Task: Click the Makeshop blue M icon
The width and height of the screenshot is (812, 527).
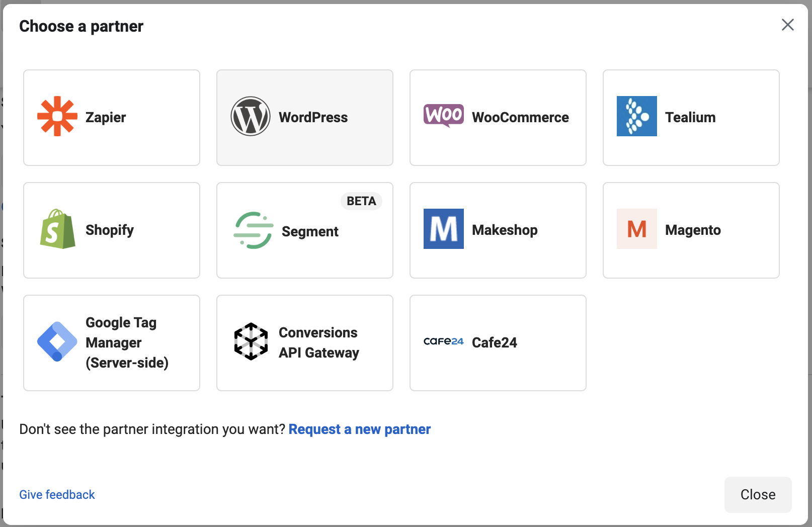Action: 444,229
